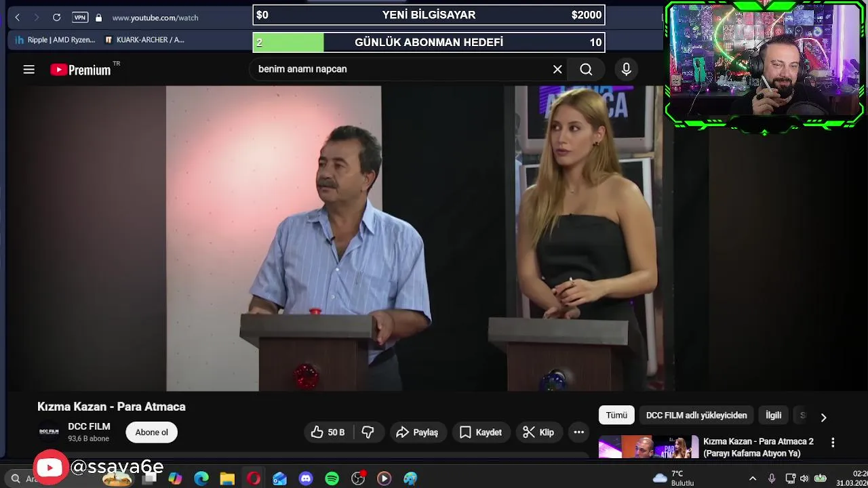This screenshot has width=868, height=488.
Task: Save the video with Kaydet
Action: pyautogui.click(x=481, y=432)
